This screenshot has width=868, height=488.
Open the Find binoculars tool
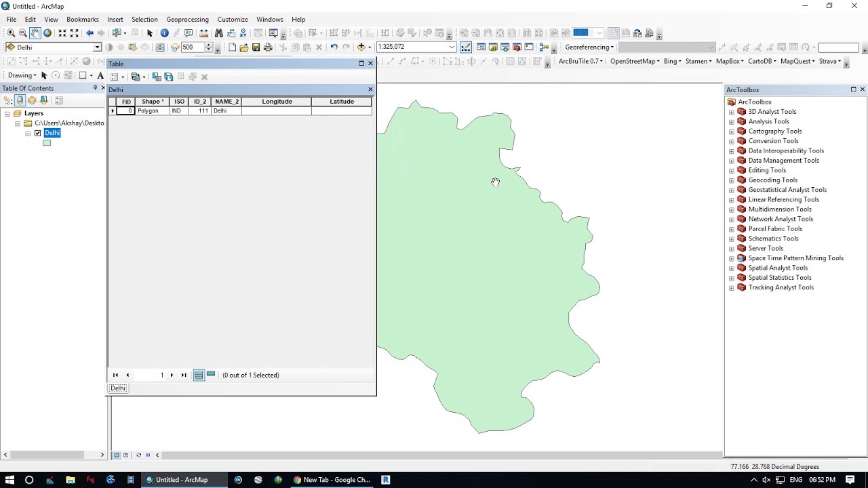coord(218,33)
